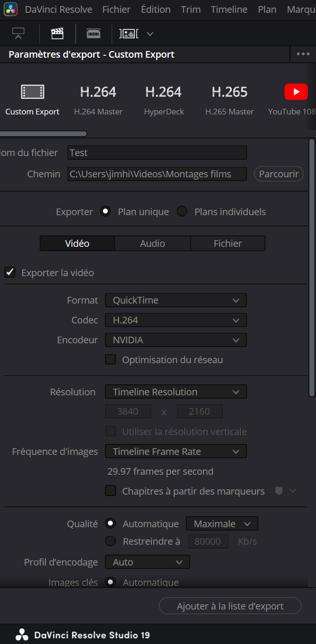The image size is (316, 644).
Task: Open the Résolution Timeline Resolution dropdown
Action: [x=176, y=392]
